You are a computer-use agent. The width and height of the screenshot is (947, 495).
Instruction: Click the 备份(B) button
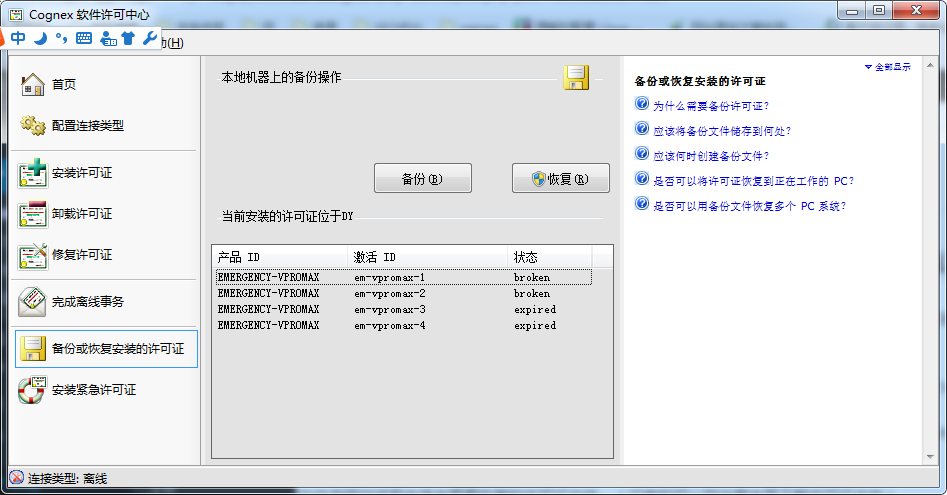pos(423,179)
